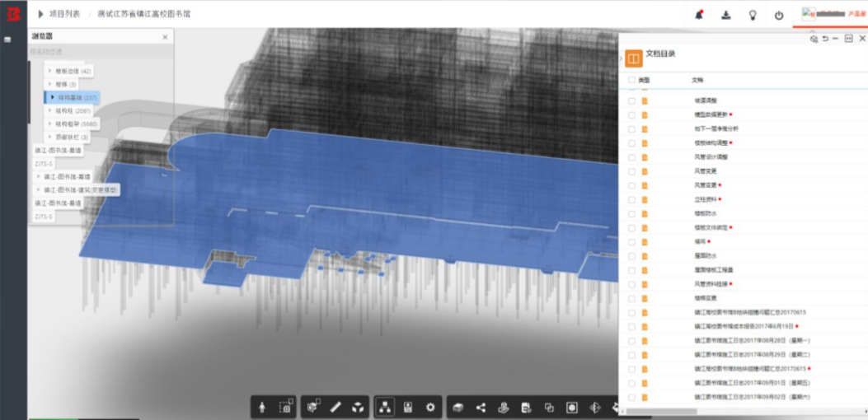Screen dimensions: 868x420
Task: Click the download icon in top bar
Action: point(725,16)
